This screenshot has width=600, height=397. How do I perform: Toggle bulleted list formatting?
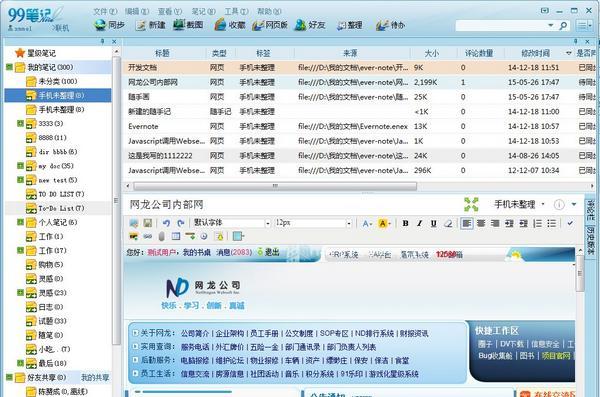551,223
